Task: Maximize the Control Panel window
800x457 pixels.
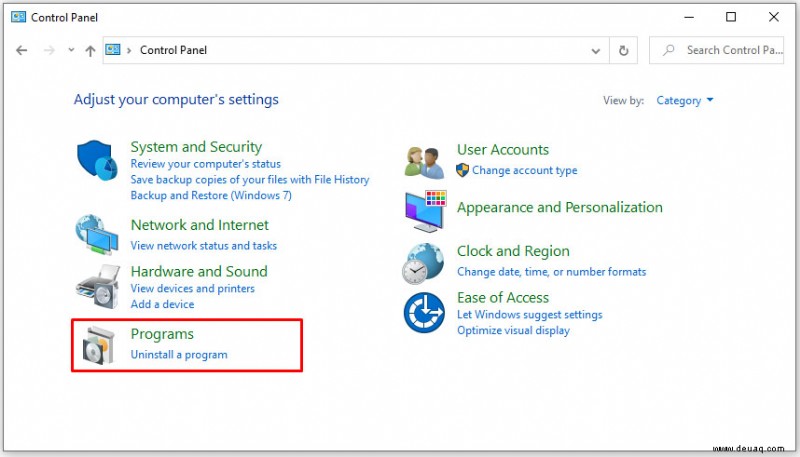Action: click(x=731, y=17)
